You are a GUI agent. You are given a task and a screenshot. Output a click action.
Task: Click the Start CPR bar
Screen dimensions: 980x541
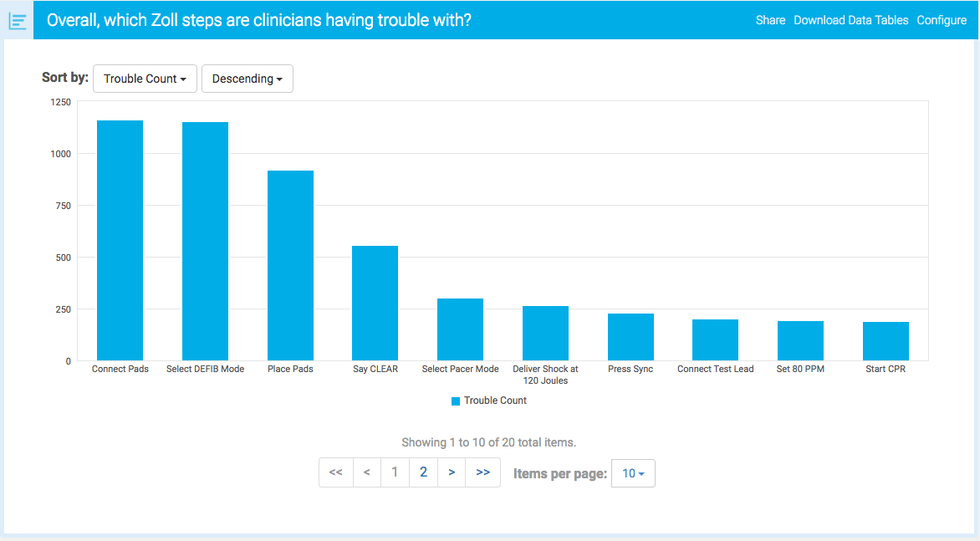pos(886,341)
